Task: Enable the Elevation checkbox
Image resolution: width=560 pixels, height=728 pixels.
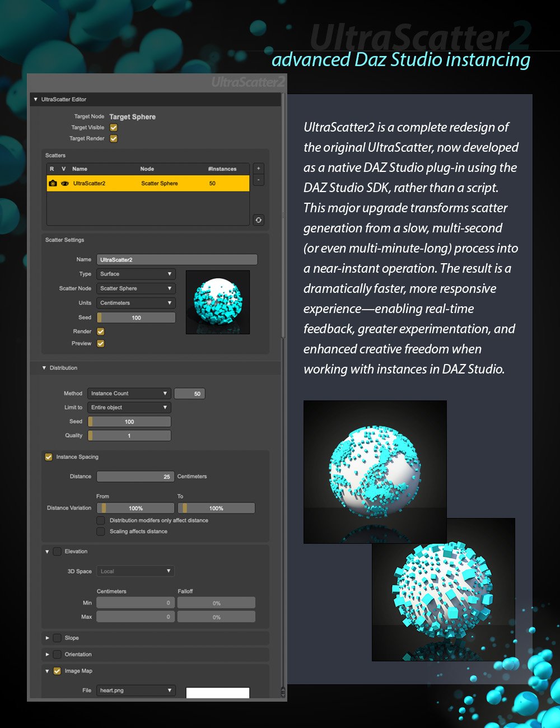Action: pos(57,551)
